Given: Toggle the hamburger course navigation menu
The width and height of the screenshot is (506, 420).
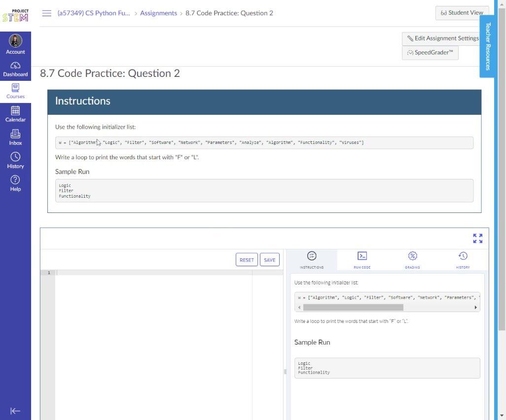Looking at the screenshot, I should coord(47,13).
